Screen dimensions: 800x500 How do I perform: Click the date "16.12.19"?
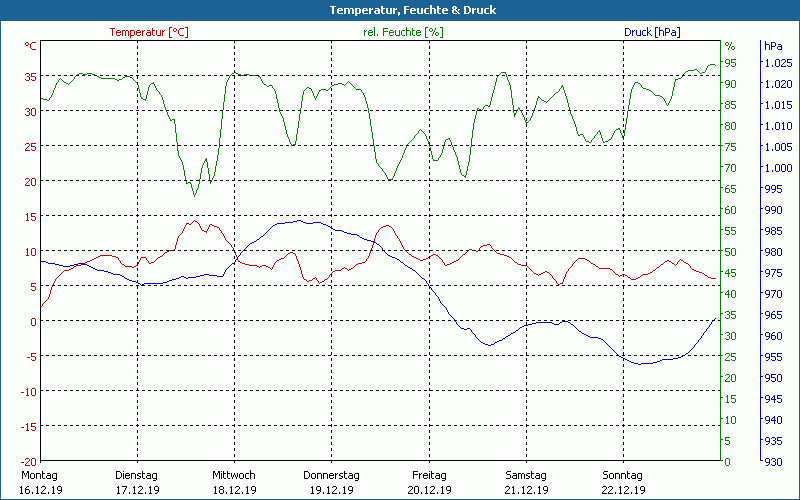[x=41, y=490]
